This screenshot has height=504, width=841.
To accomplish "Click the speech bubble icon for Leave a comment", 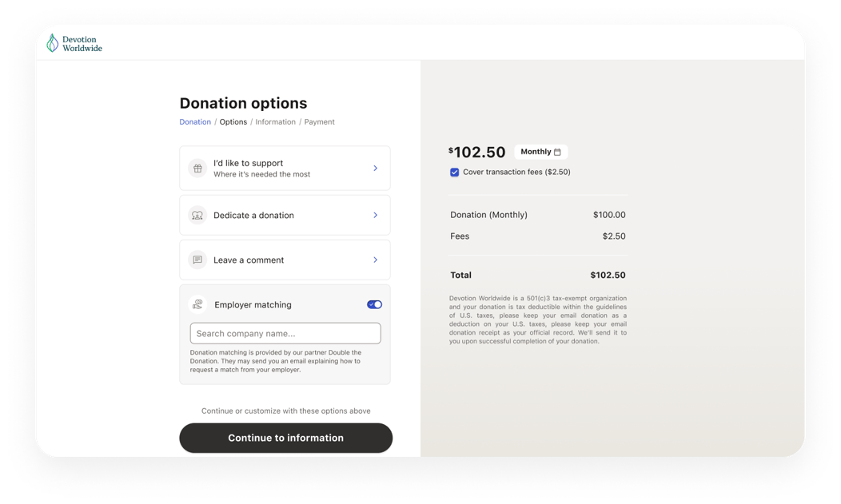I will pos(197,260).
